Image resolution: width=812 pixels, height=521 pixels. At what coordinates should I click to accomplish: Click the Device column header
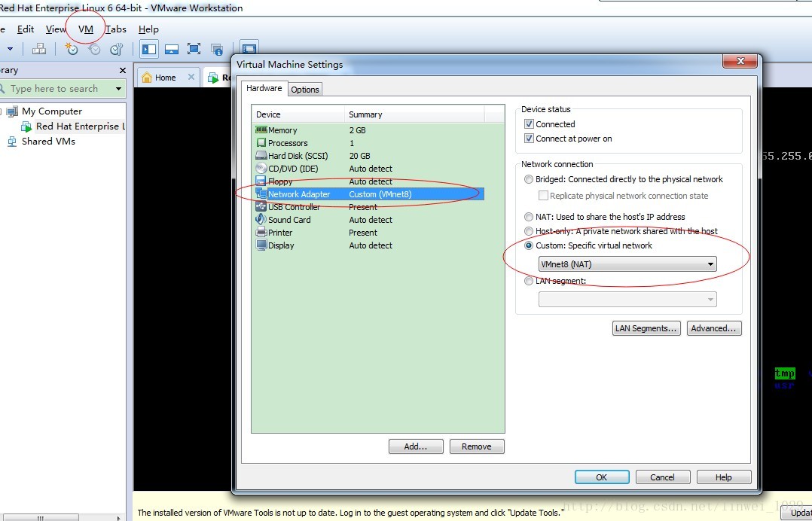298,114
